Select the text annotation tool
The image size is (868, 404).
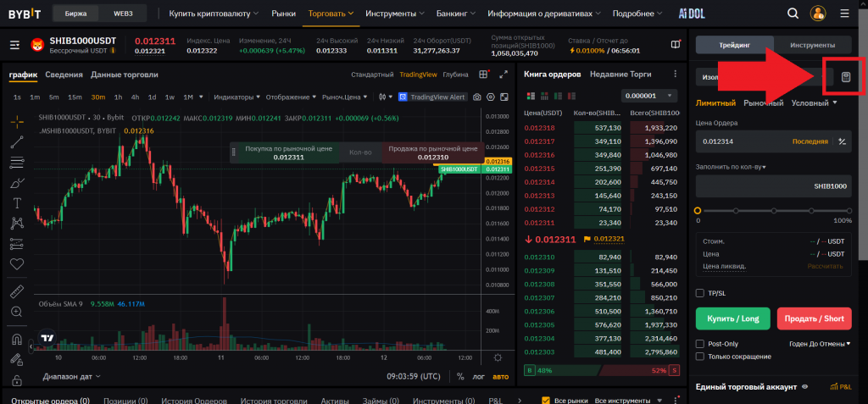pyautogui.click(x=17, y=203)
